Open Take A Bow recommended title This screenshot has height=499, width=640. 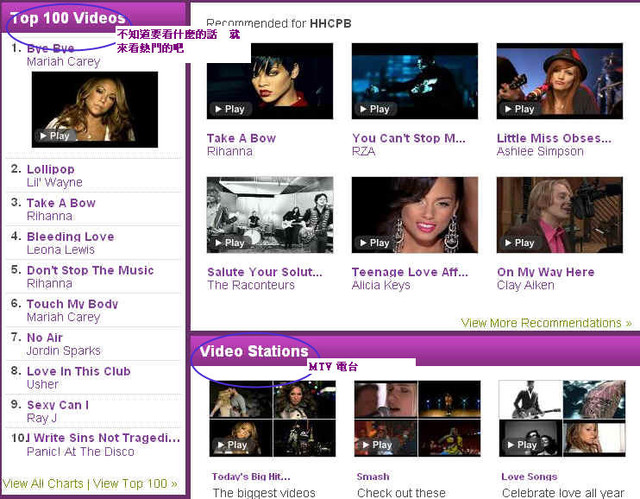pos(242,138)
